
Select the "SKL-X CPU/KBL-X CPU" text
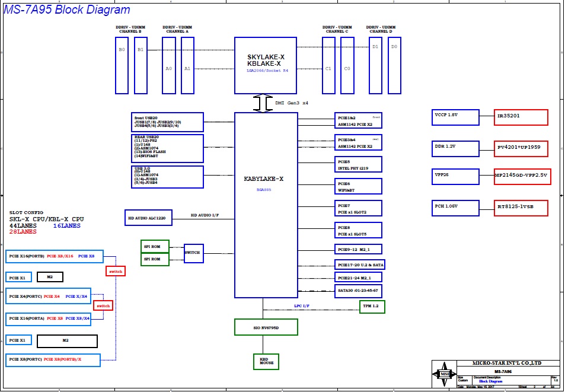pos(46,219)
